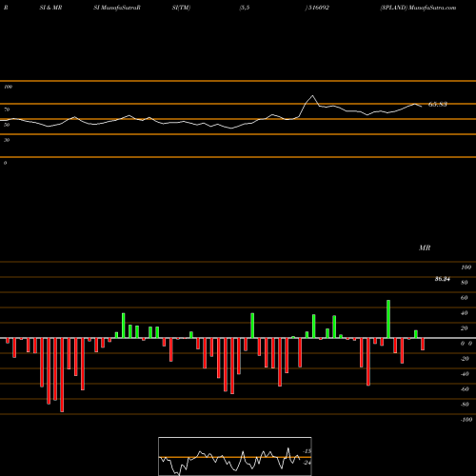Click the 50 level label on RSI axis
The width and height of the screenshot is (476, 476).
7,125
